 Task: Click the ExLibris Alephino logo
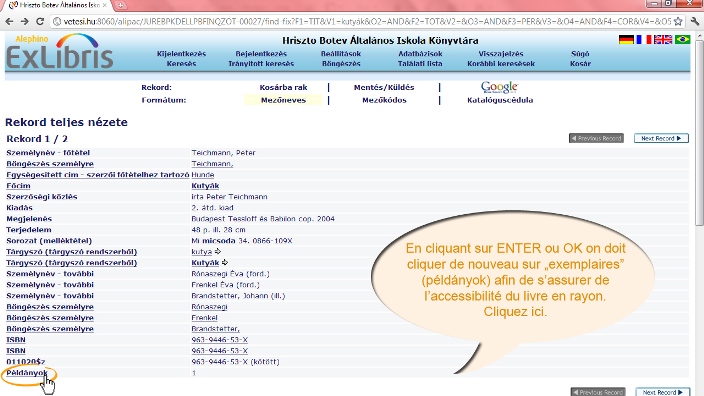[x=59, y=52]
